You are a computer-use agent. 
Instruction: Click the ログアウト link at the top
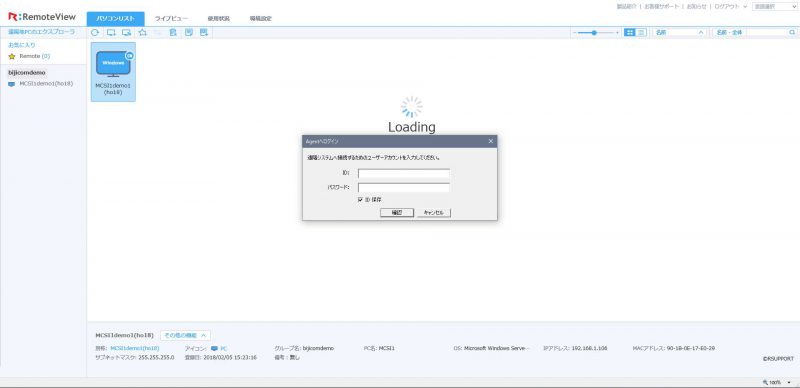[x=727, y=6]
